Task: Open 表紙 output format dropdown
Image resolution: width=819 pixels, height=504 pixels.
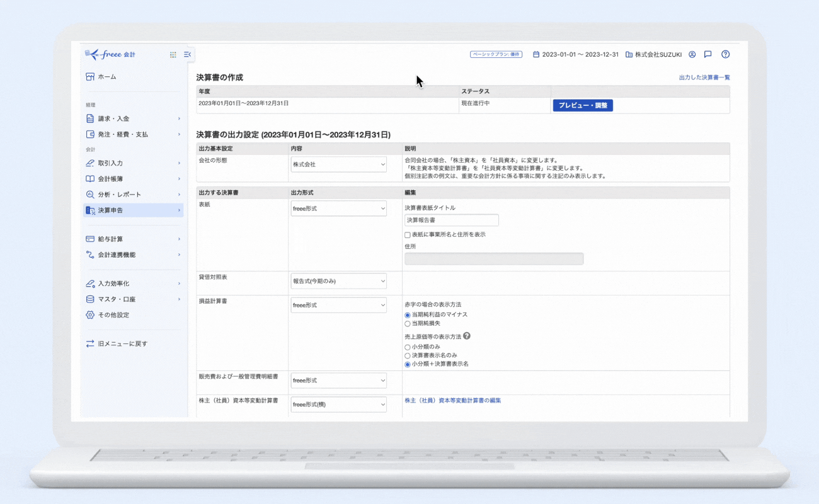Action: click(x=338, y=209)
